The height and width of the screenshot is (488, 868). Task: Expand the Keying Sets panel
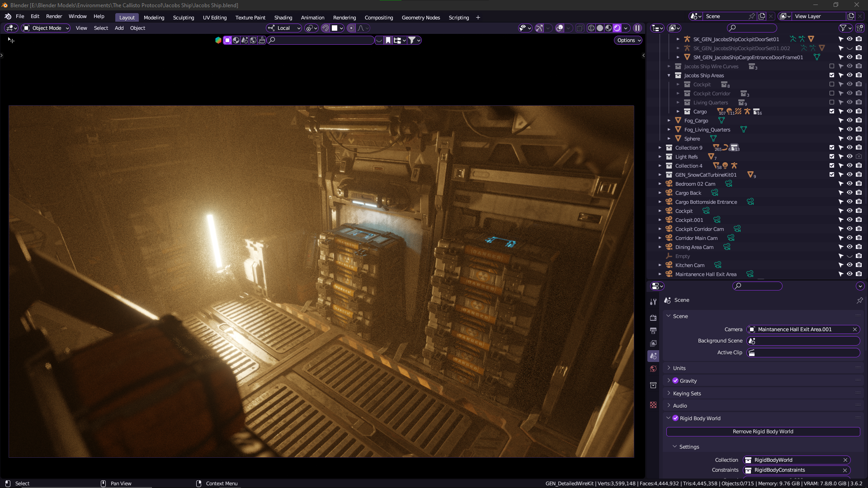687,394
